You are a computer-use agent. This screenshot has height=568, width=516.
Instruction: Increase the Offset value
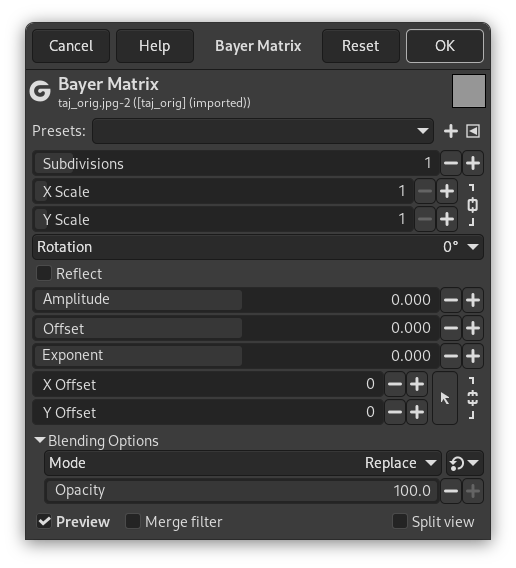pyautogui.click(x=473, y=328)
